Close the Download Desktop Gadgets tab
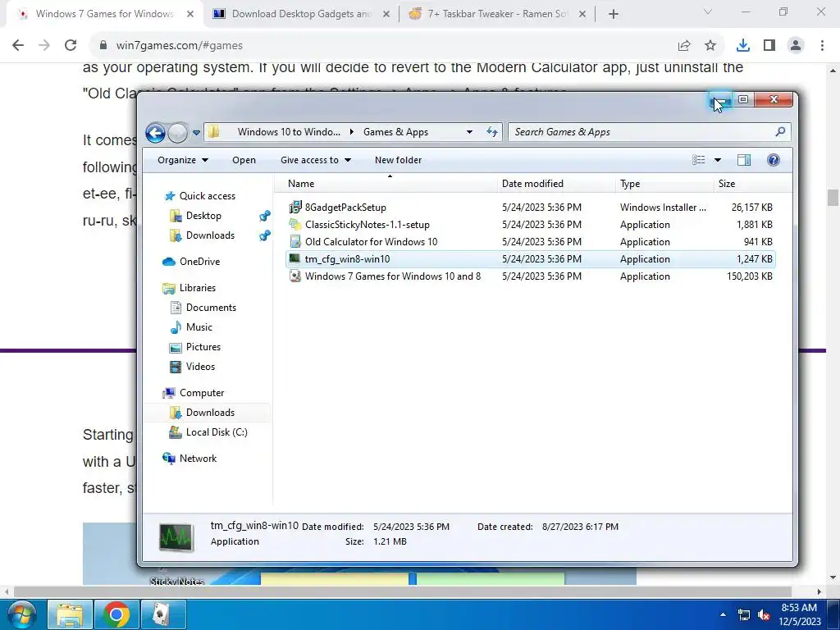840x630 pixels. tap(386, 15)
